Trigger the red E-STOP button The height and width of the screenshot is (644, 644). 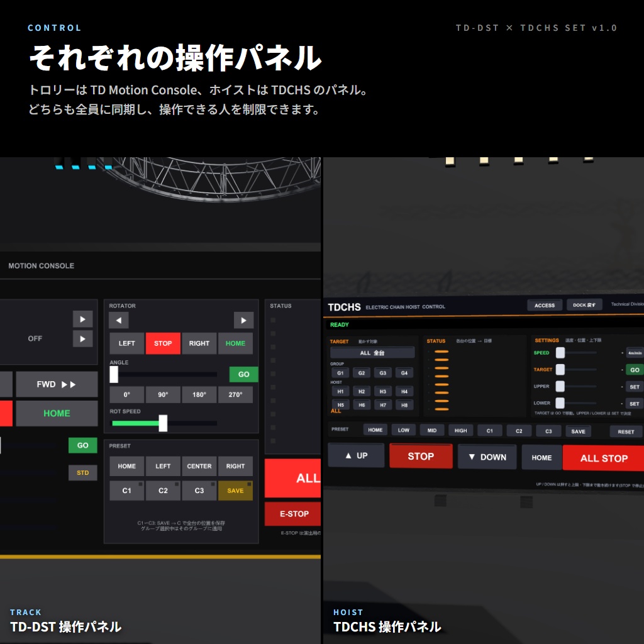click(x=292, y=514)
